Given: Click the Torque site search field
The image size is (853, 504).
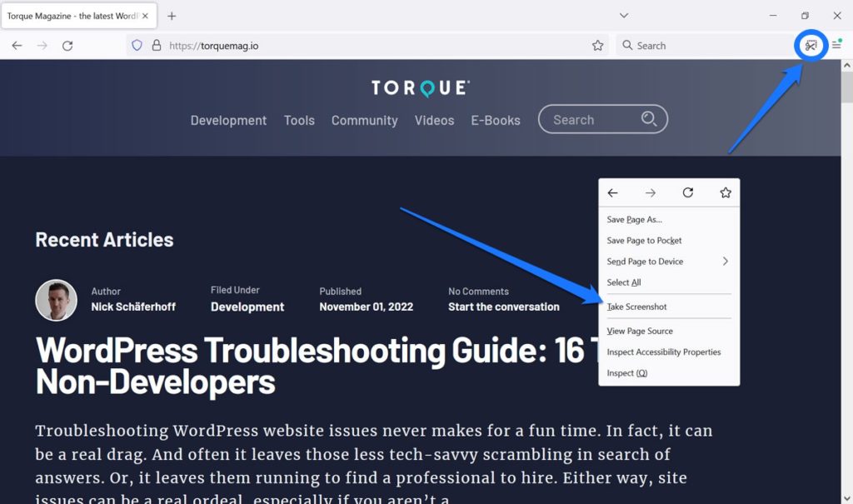Looking at the screenshot, I should [x=603, y=119].
